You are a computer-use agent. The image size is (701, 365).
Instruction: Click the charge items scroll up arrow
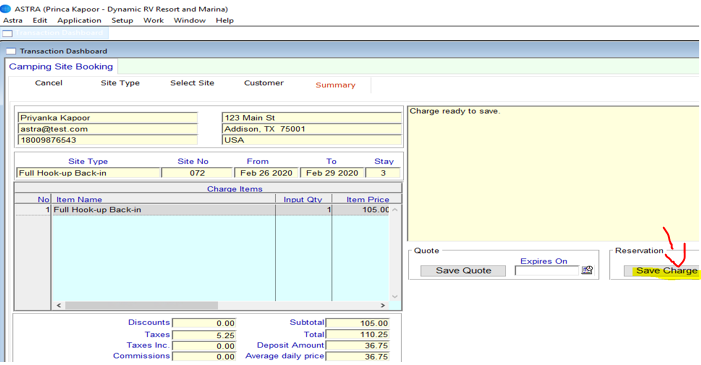395,210
